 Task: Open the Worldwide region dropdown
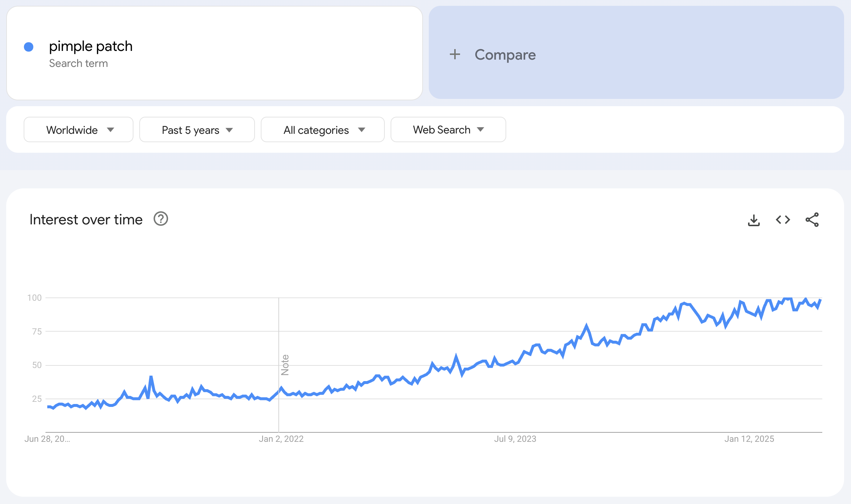79,130
